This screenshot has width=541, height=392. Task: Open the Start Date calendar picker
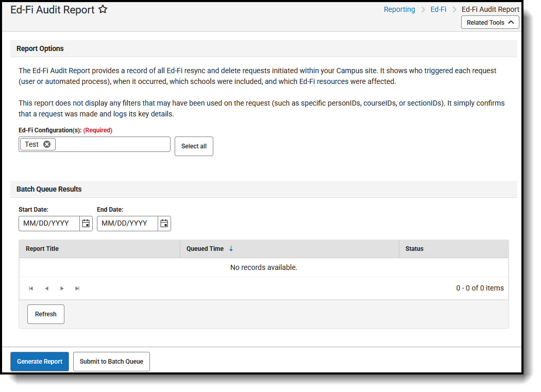pos(86,223)
